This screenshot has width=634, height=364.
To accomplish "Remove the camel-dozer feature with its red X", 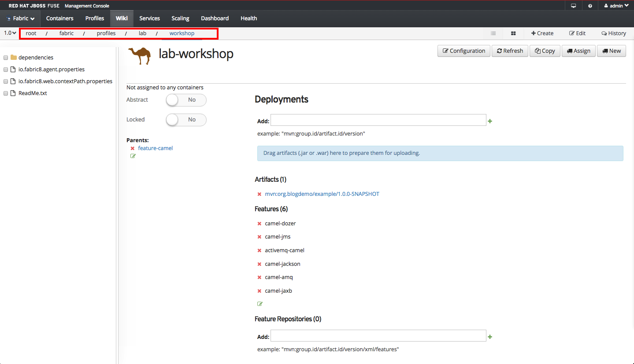I will point(260,224).
